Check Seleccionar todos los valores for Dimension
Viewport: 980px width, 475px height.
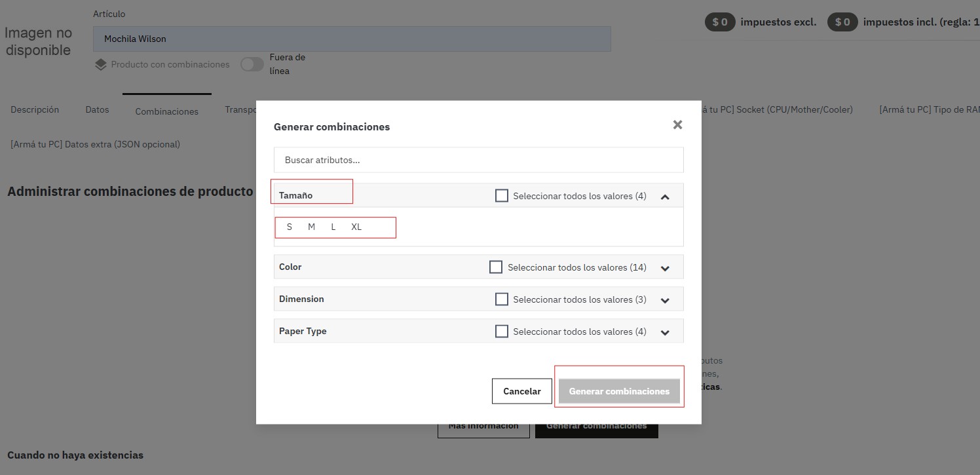click(x=502, y=299)
